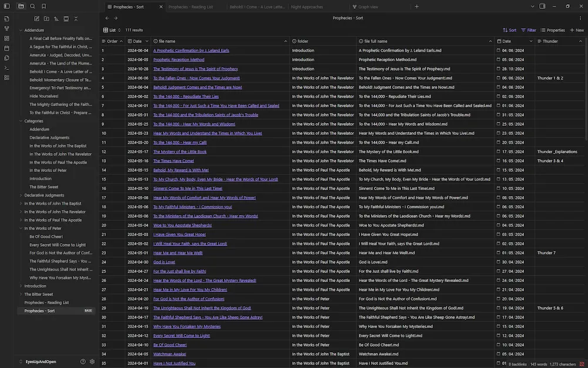Collapse all folders in the file explorer

point(76,18)
